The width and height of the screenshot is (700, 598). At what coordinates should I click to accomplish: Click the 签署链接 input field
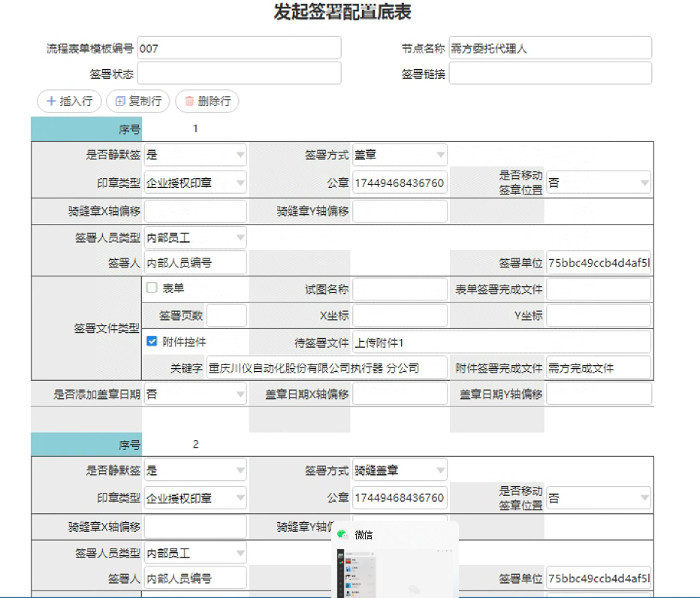click(549, 74)
